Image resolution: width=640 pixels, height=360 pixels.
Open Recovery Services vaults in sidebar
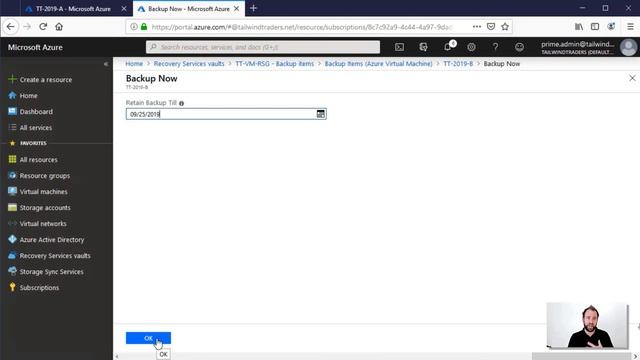point(49,256)
